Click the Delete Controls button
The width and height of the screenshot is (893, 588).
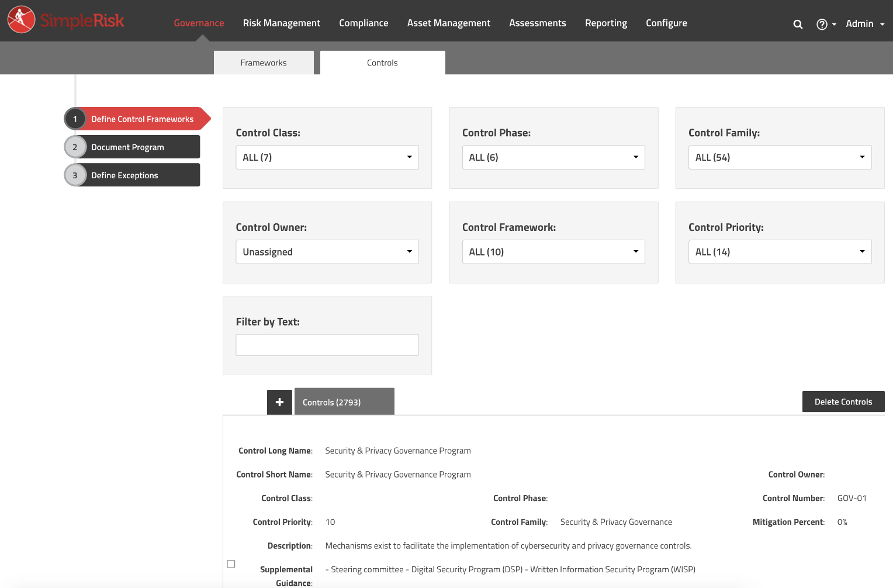pyautogui.click(x=843, y=402)
